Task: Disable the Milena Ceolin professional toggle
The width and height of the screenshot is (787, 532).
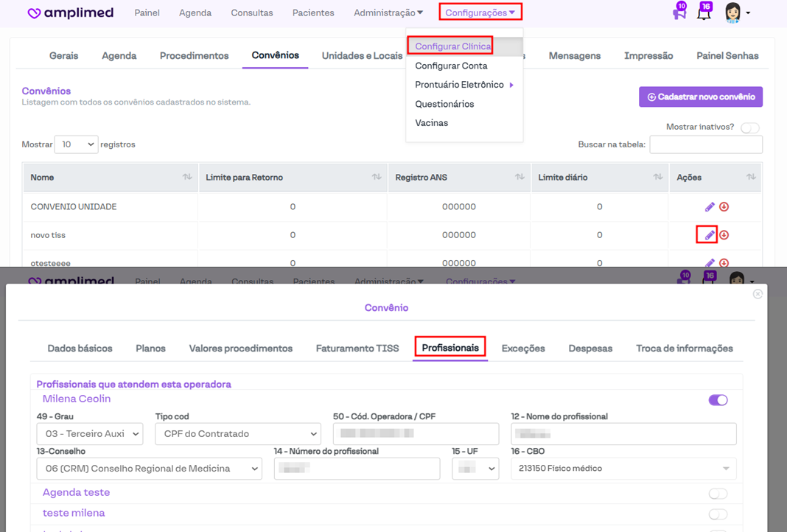Action: click(x=717, y=400)
